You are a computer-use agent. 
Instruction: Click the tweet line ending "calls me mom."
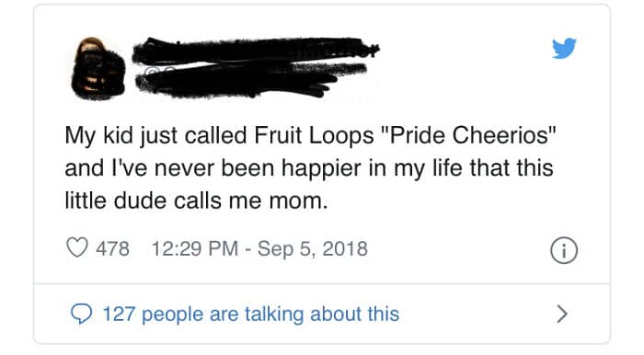coord(196,200)
